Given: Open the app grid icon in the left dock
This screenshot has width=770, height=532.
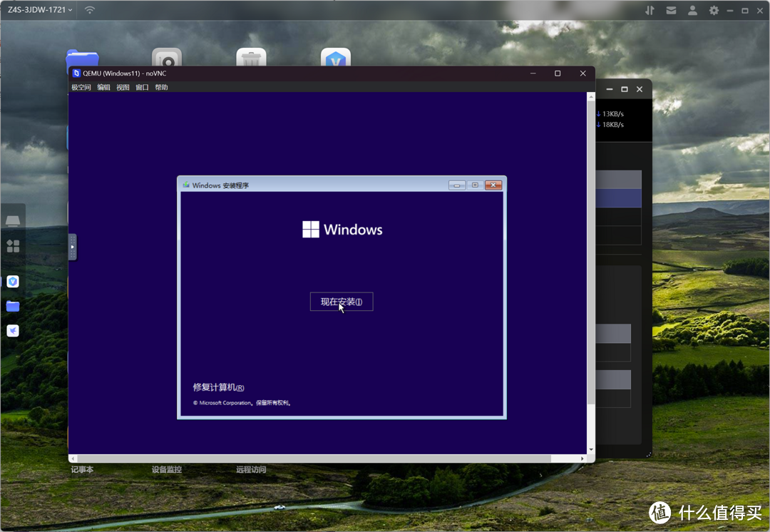Looking at the screenshot, I should click(13, 246).
